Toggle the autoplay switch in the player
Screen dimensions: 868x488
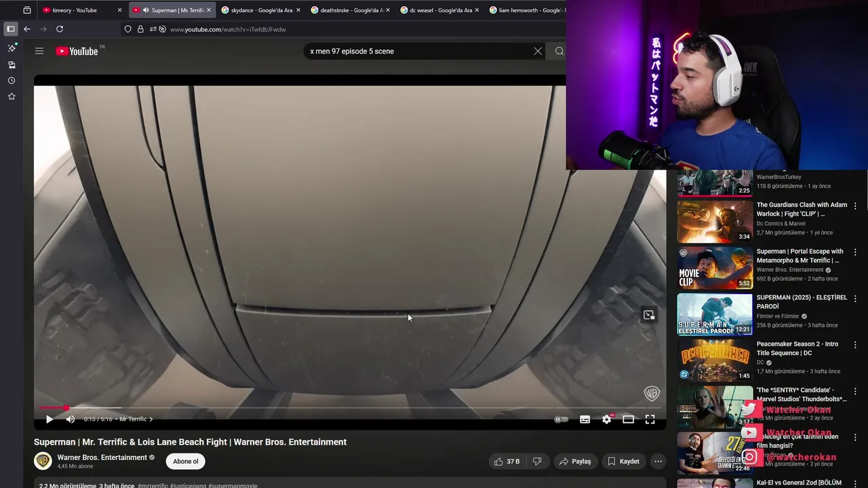[x=561, y=420]
